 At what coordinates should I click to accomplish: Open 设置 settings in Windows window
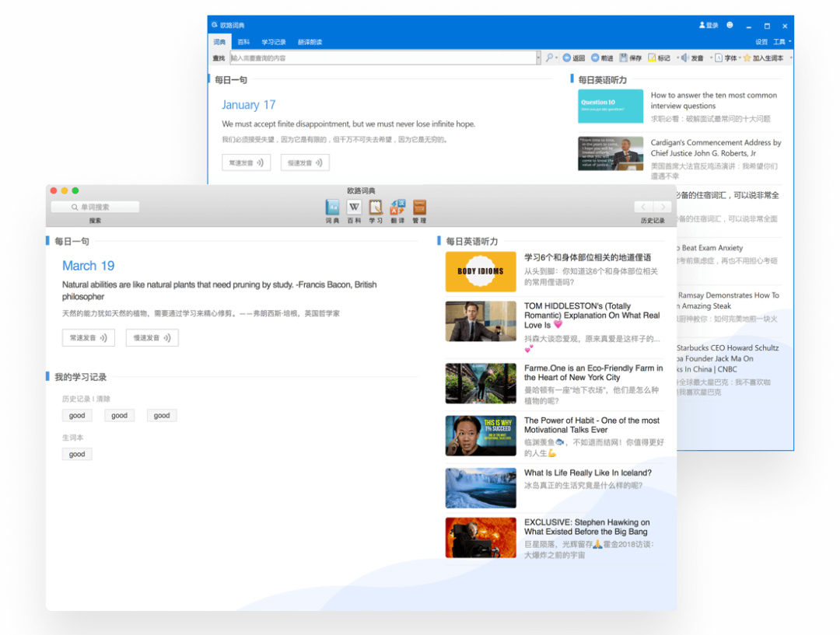click(761, 42)
